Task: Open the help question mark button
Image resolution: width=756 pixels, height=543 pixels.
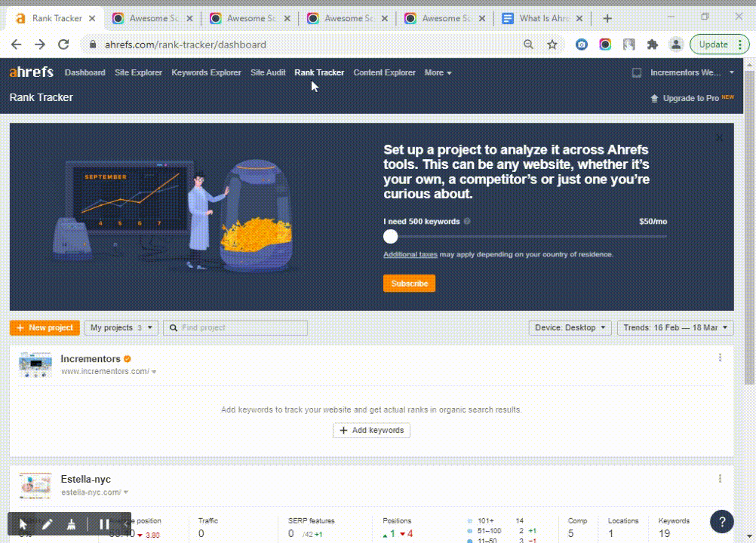Action: click(x=722, y=521)
